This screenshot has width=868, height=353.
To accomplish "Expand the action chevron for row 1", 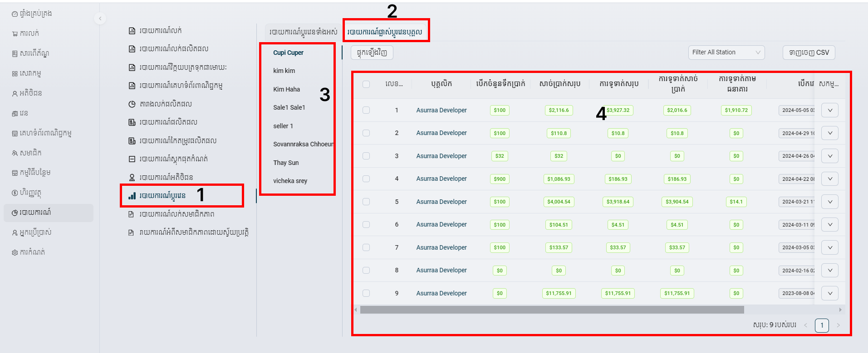I will point(830,110).
